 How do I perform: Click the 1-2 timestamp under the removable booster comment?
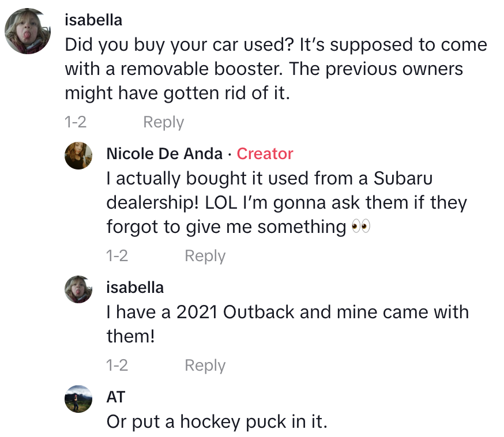click(x=76, y=122)
